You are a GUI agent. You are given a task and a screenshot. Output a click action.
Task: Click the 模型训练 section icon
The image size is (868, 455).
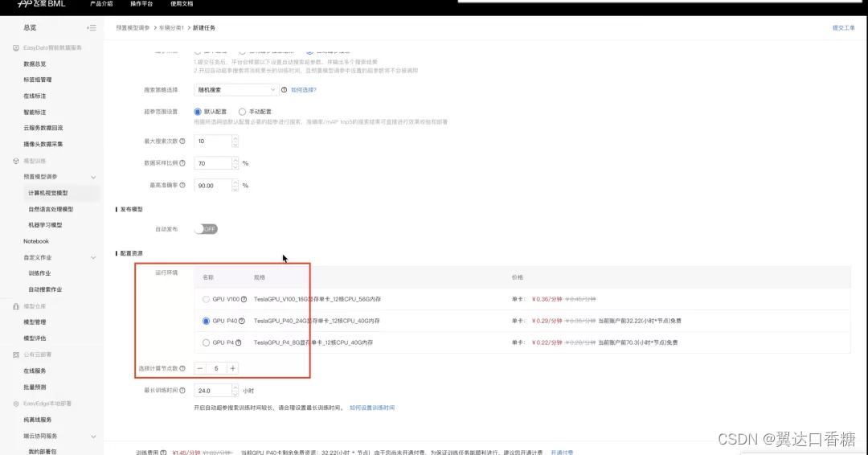click(16, 161)
